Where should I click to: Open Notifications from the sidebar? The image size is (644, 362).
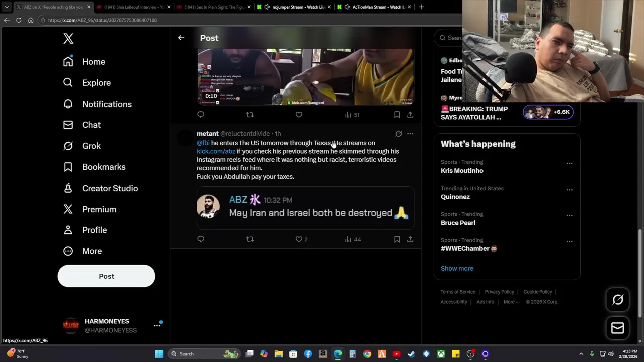[x=97, y=104]
